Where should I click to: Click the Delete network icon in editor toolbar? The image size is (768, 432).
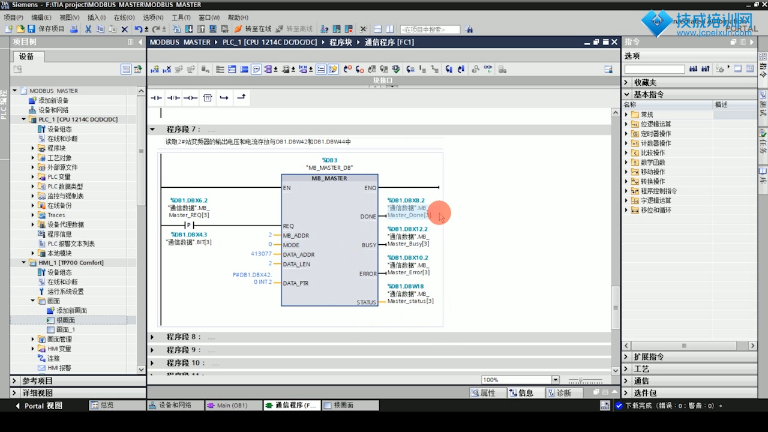pyautogui.click(x=167, y=70)
